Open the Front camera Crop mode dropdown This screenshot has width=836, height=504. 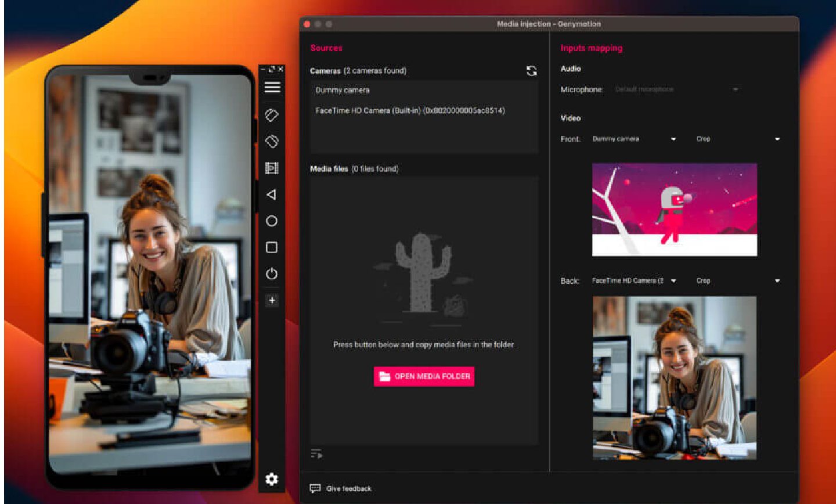coord(737,139)
